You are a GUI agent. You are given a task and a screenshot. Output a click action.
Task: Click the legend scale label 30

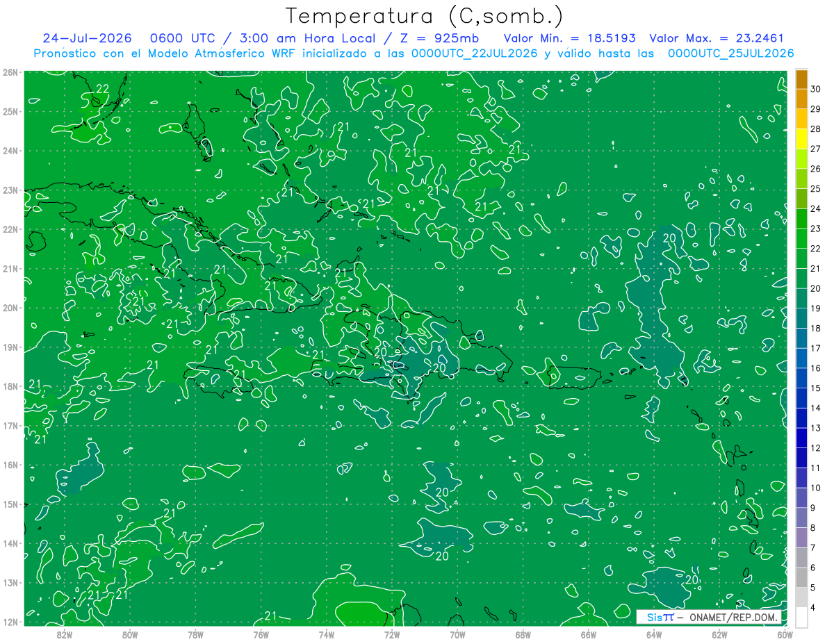[x=815, y=89]
